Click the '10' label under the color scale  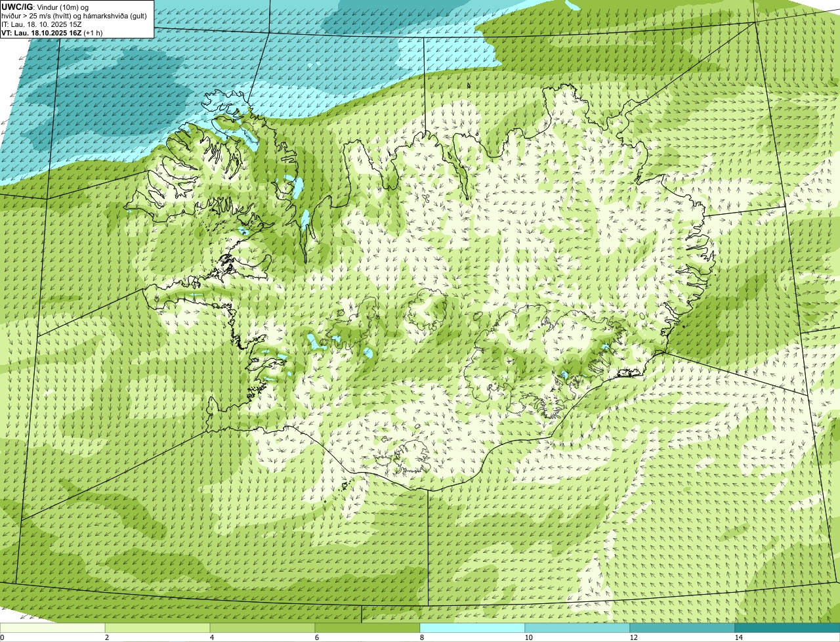[x=528, y=637]
